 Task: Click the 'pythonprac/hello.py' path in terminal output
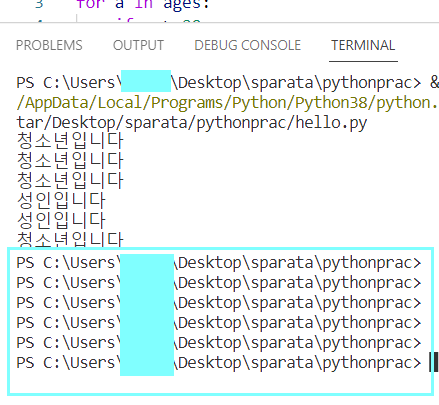(281, 123)
